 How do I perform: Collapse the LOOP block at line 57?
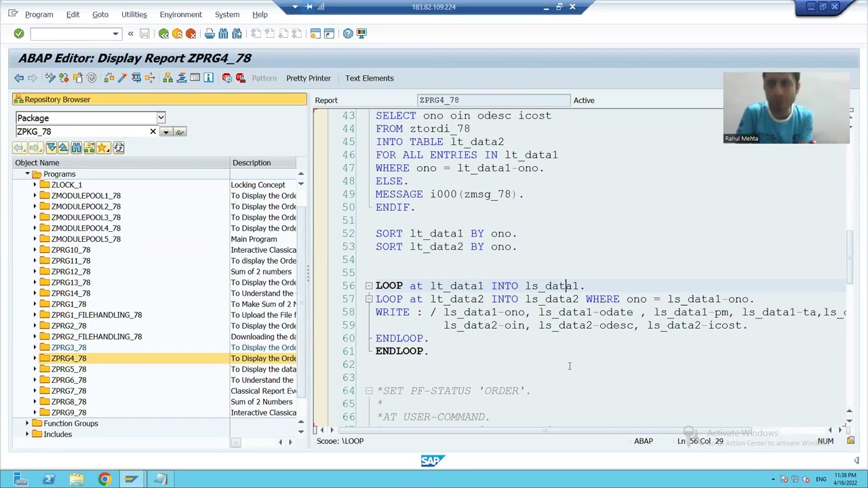[x=368, y=299]
